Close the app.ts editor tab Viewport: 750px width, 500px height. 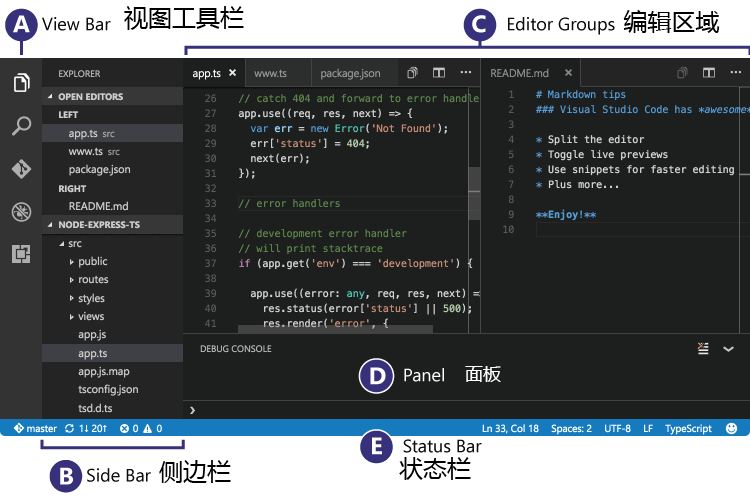(x=232, y=73)
